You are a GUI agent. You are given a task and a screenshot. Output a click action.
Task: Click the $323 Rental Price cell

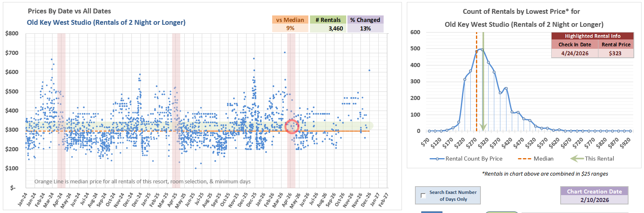tap(615, 53)
